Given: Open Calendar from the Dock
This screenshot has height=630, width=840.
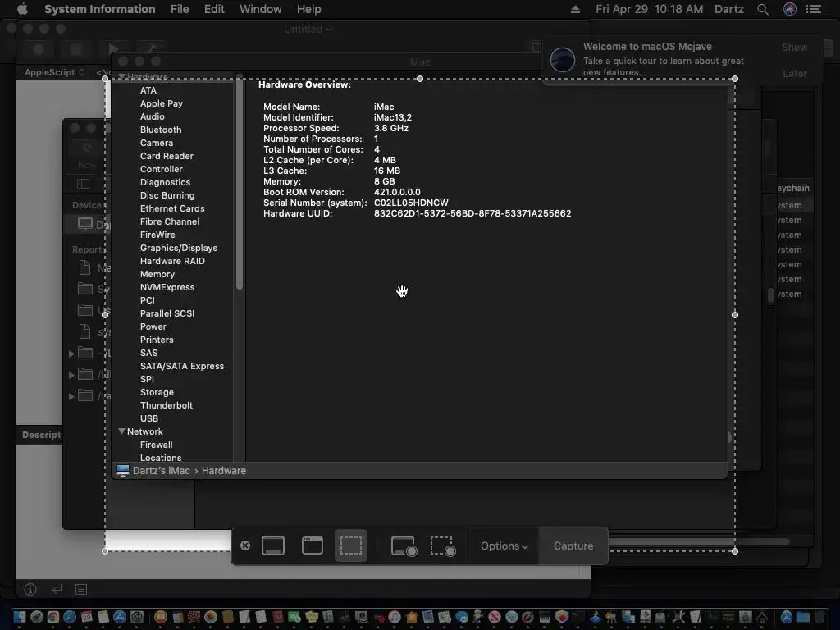Looking at the screenshot, I should (x=86, y=617).
